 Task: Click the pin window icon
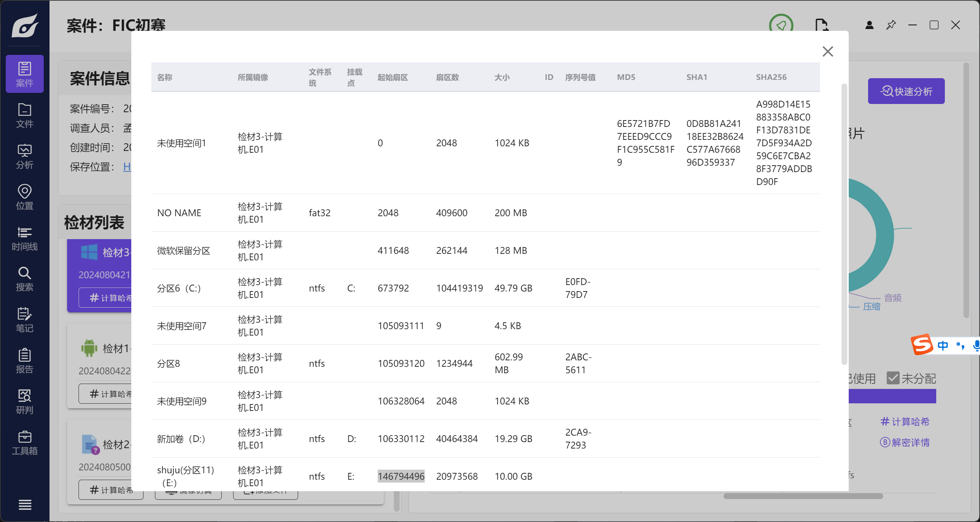[891, 25]
